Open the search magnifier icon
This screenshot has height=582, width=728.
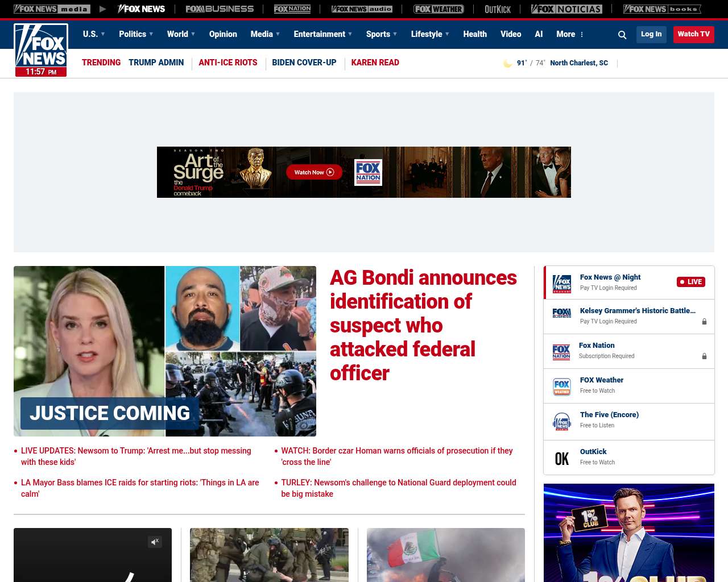[622, 35]
